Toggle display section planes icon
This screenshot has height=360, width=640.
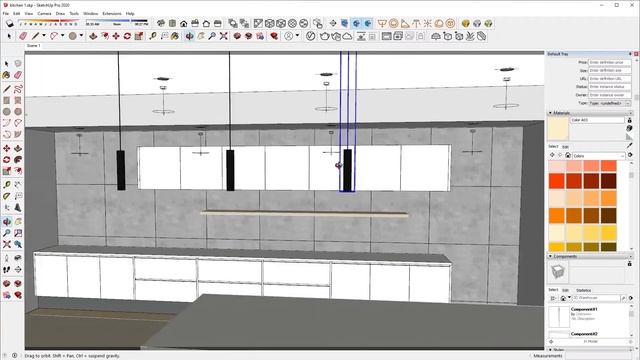(x=344, y=23)
